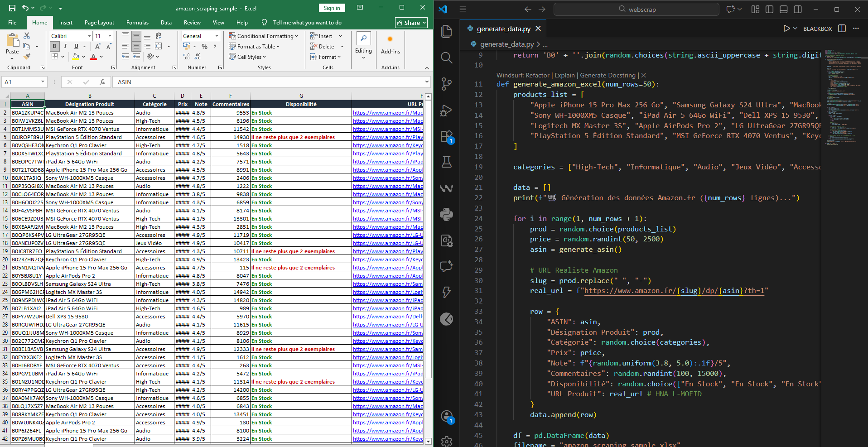Click the Share button in Excel
Viewport: 868px width, 447px height.
tap(411, 23)
